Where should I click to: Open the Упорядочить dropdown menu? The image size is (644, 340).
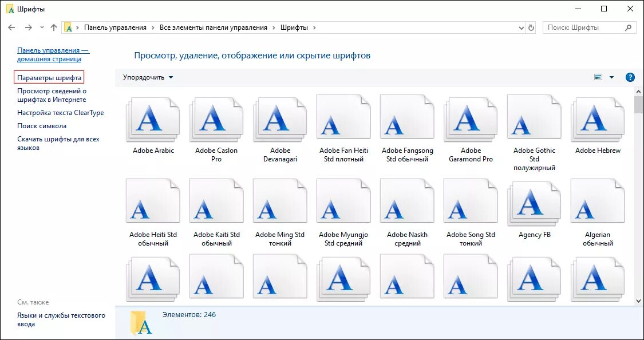148,77
